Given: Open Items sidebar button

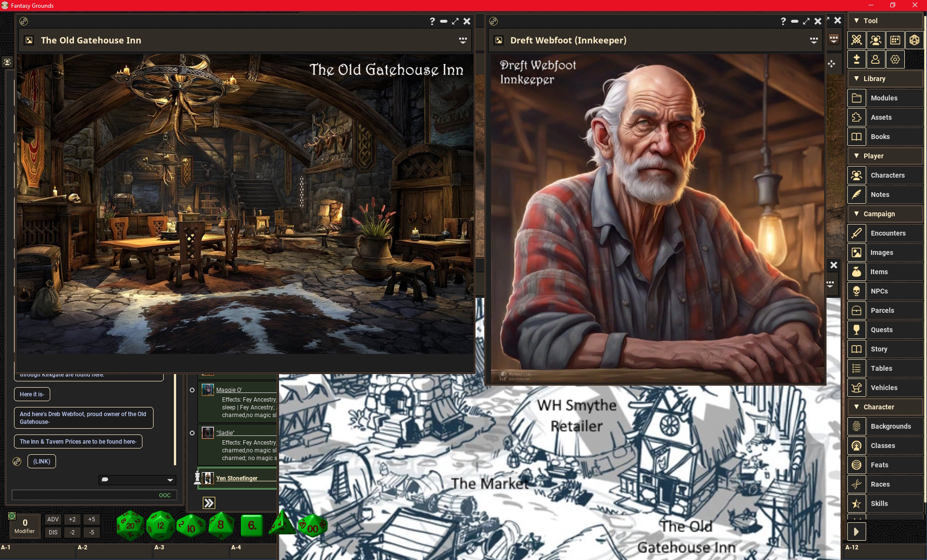Looking at the screenshot, I should 885,272.
